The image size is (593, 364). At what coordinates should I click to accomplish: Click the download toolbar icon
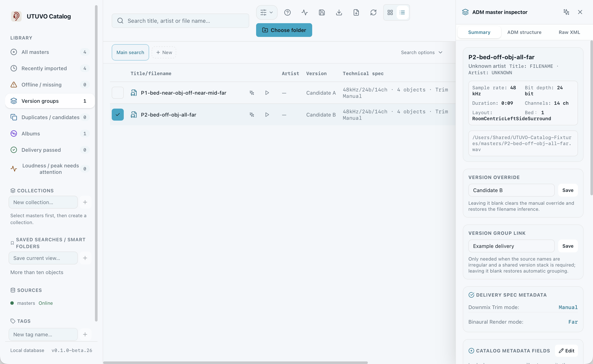click(339, 12)
